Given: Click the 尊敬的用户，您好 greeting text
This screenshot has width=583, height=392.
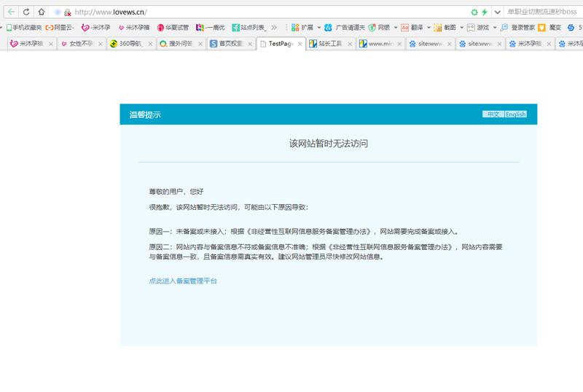Looking at the screenshot, I should pos(176,192).
